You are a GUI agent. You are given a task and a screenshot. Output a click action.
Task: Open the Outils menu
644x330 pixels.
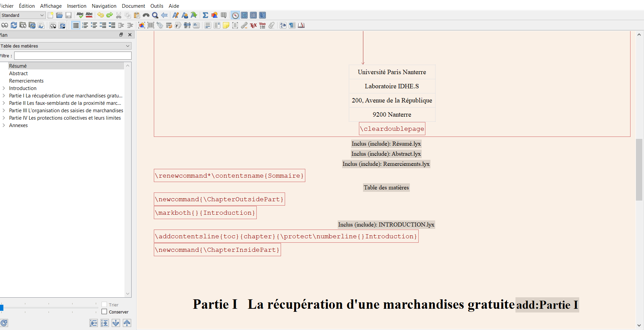(x=157, y=6)
